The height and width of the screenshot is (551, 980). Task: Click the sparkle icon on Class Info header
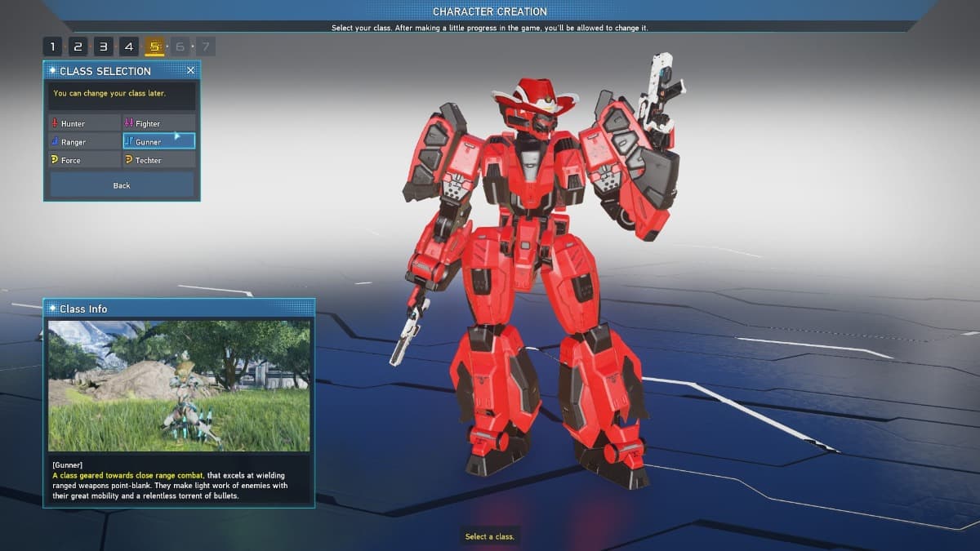tap(54, 309)
